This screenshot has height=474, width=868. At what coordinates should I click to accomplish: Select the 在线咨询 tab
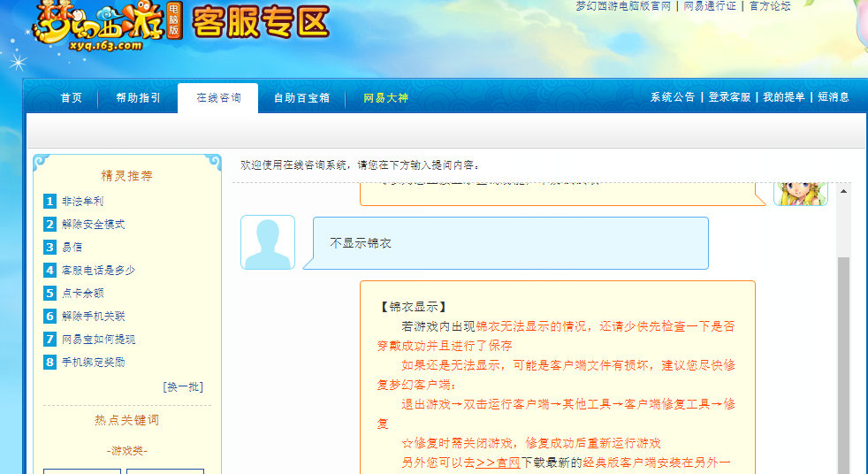[x=218, y=98]
